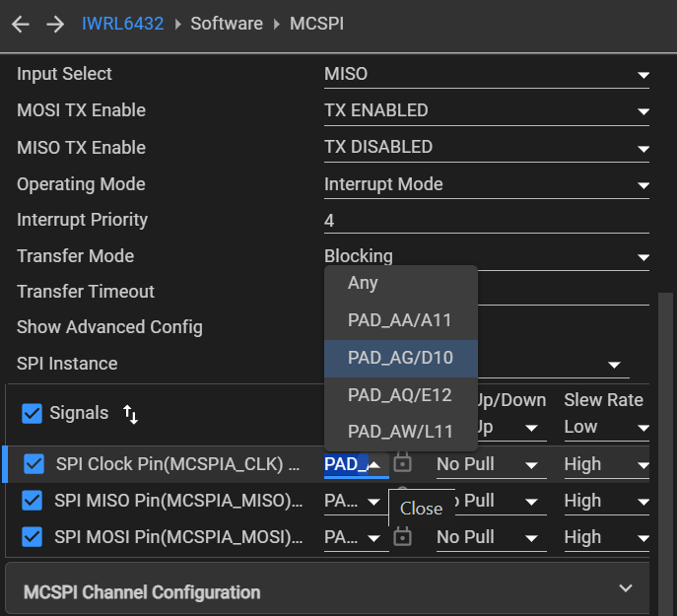Screen dimensions: 677x616
Task: Open the MOSI TX Enable dropdown
Action: click(x=487, y=111)
